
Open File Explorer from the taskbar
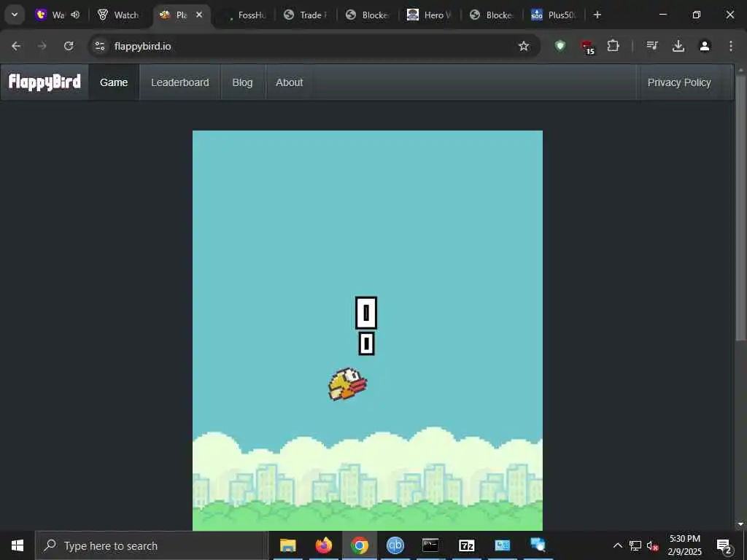[x=287, y=545]
